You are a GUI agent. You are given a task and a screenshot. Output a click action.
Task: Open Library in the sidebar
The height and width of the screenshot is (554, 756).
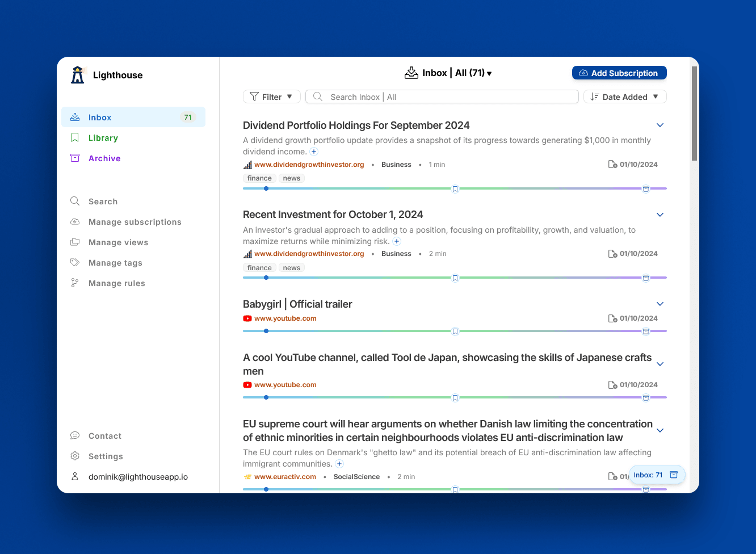coord(103,138)
